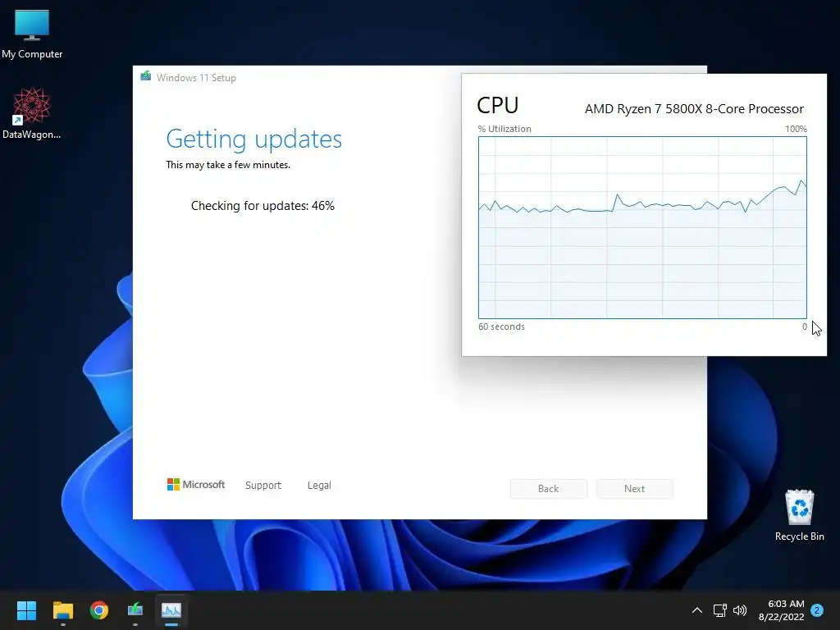Open File Explorer from taskbar
840x630 pixels.
tap(62, 610)
